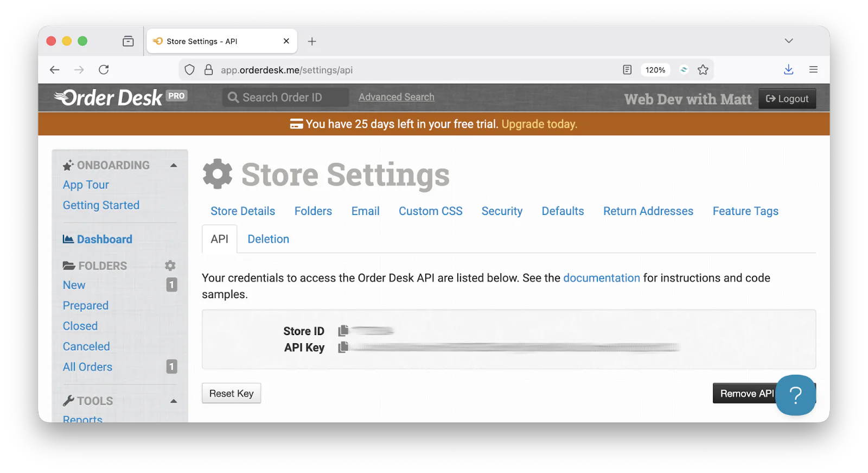868x473 pixels.
Task: Select the API tab
Action: click(220, 239)
